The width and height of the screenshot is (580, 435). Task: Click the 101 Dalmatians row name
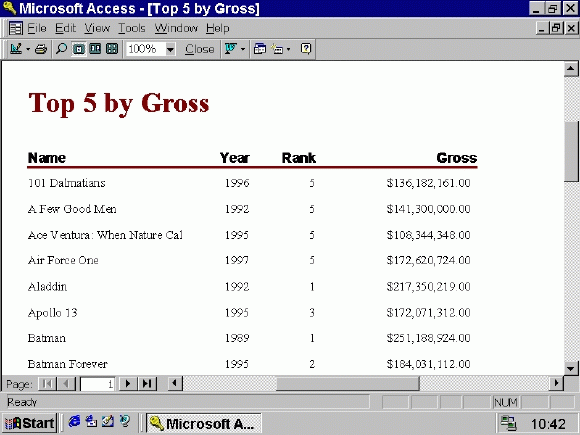click(x=67, y=183)
